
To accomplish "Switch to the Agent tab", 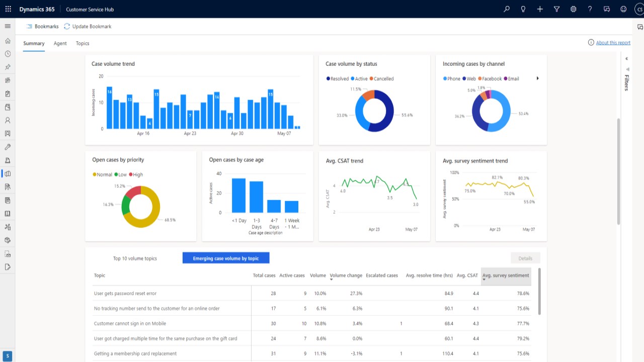I will 60,44.
